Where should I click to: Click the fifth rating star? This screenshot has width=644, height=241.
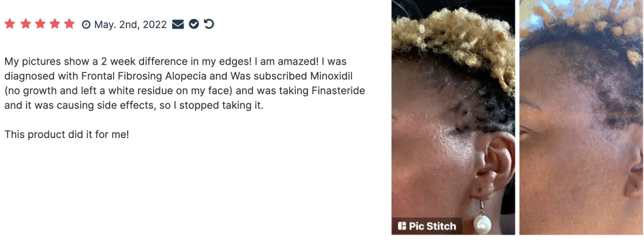coord(69,24)
